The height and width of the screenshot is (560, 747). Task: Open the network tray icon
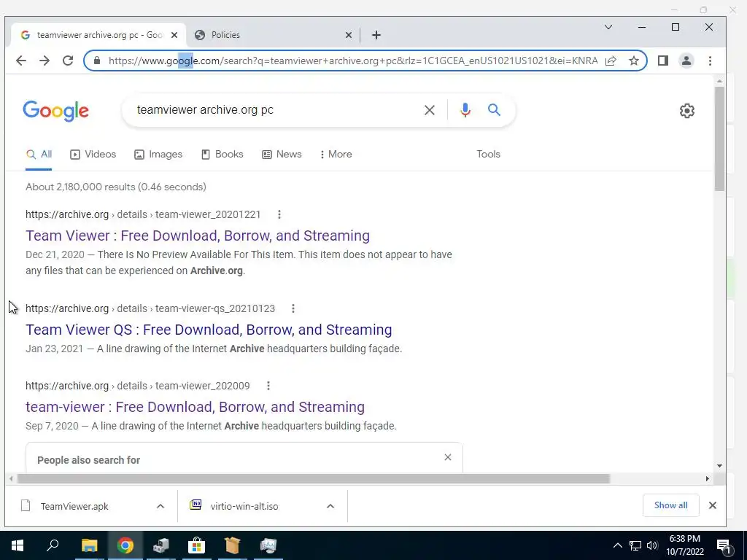(x=635, y=545)
